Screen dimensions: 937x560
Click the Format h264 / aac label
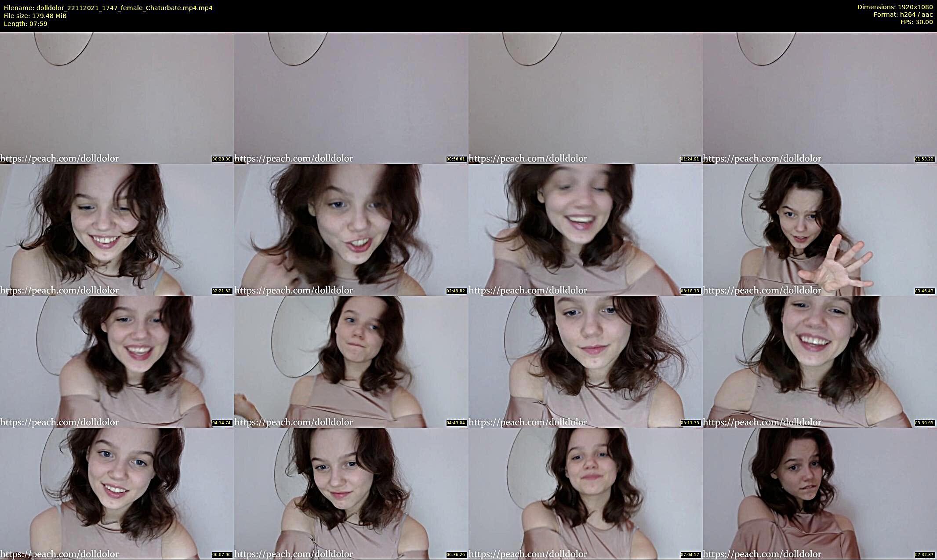903,15
